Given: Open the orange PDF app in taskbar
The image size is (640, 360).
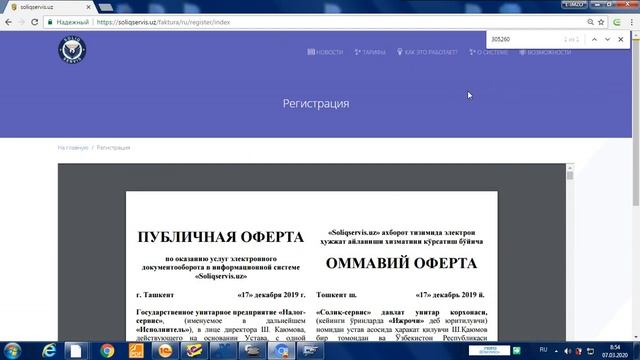Looking at the screenshot, I should click(x=136, y=351).
